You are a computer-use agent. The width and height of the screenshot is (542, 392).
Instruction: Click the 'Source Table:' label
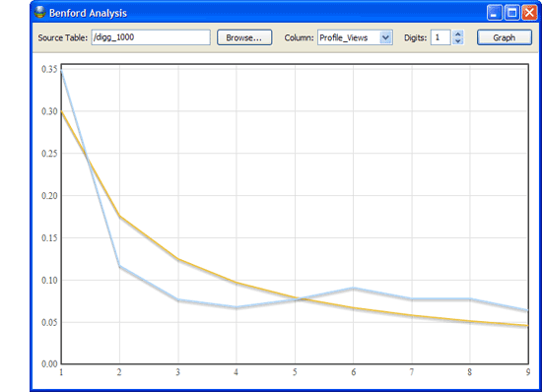pos(62,37)
